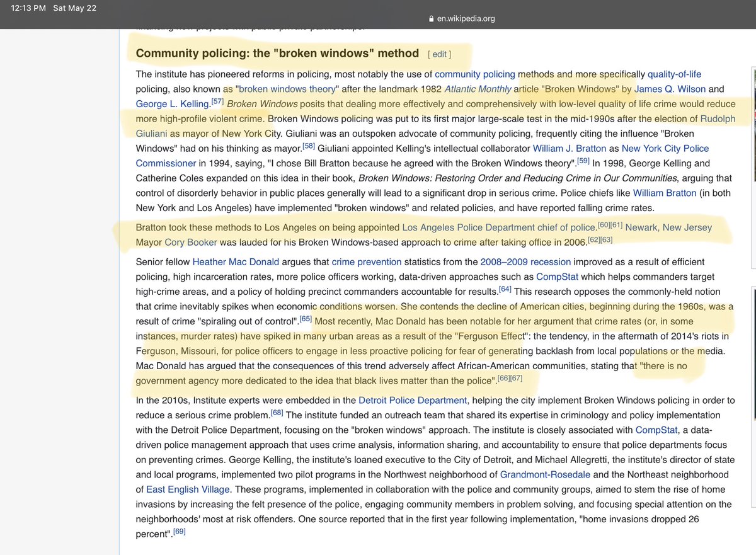The width and height of the screenshot is (756, 555).
Task: Edit the Community policing section
Action: (x=439, y=55)
